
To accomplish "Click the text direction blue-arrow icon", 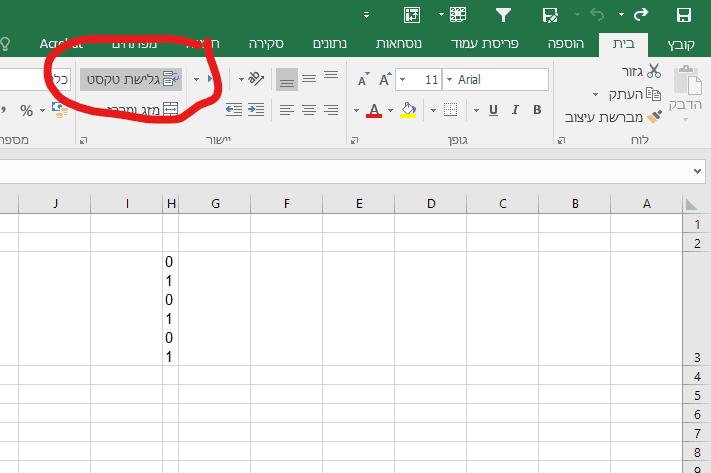I will coord(209,79).
